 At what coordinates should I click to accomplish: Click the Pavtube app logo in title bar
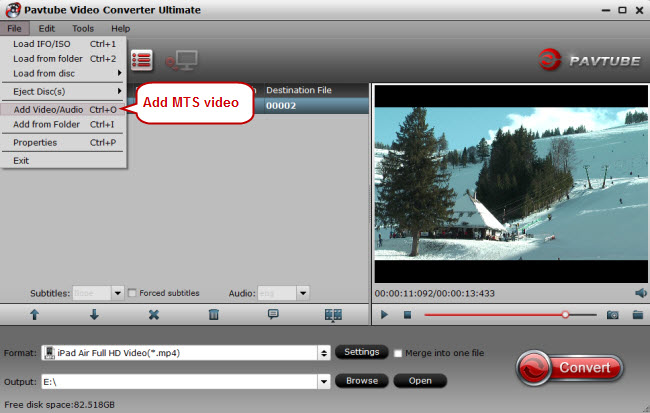click(13, 10)
